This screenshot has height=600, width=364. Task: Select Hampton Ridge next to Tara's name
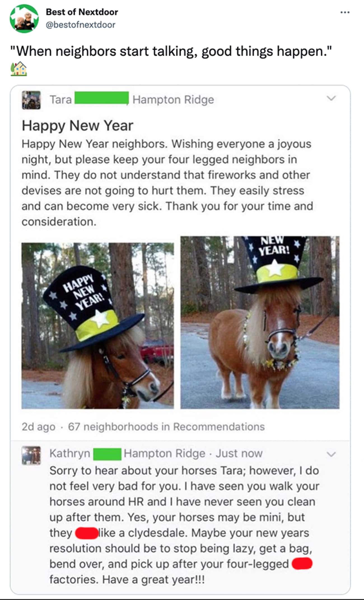pyautogui.click(x=173, y=99)
